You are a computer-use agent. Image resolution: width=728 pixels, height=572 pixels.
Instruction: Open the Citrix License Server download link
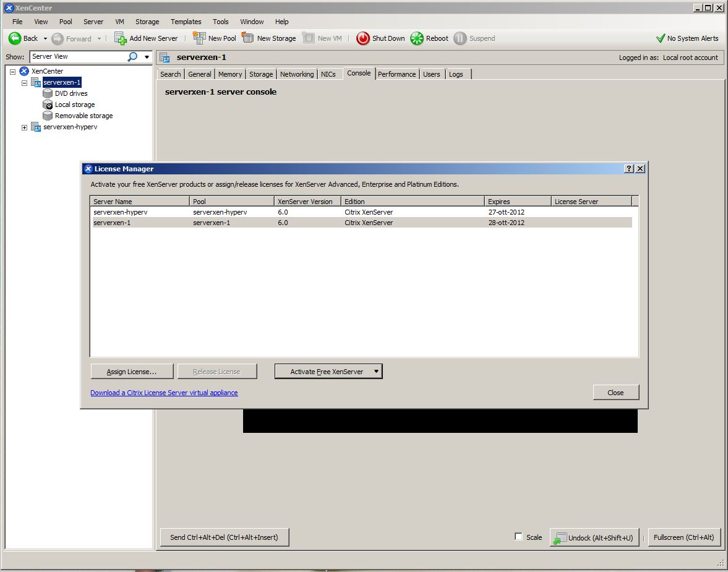[164, 393]
